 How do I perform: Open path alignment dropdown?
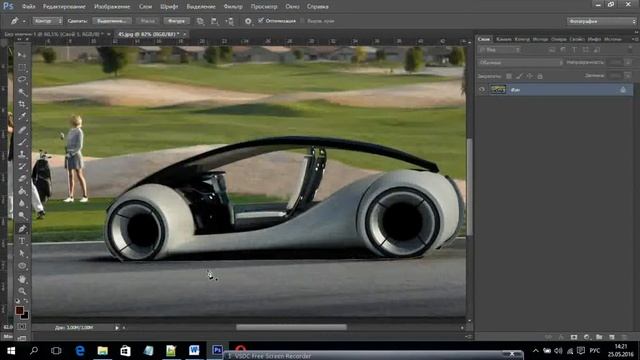pos(215,21)
